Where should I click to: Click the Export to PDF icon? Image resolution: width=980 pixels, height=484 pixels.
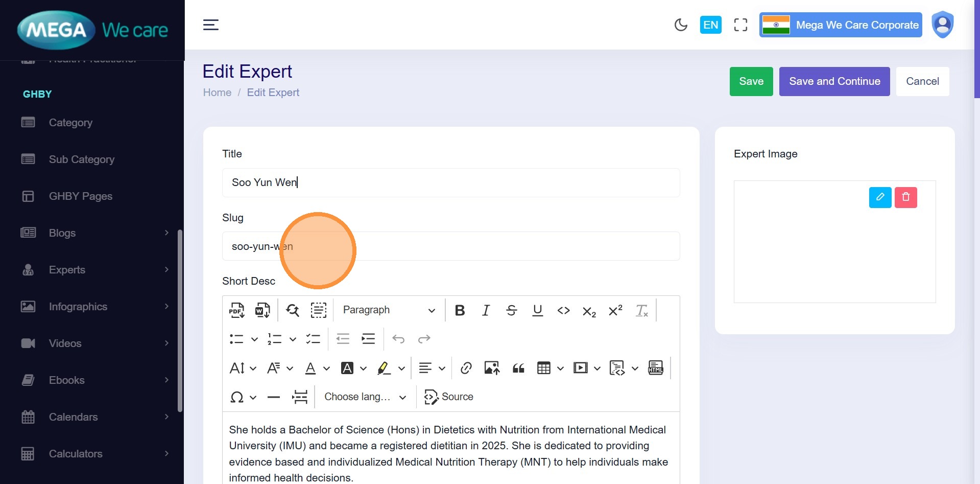pos(236,310)
